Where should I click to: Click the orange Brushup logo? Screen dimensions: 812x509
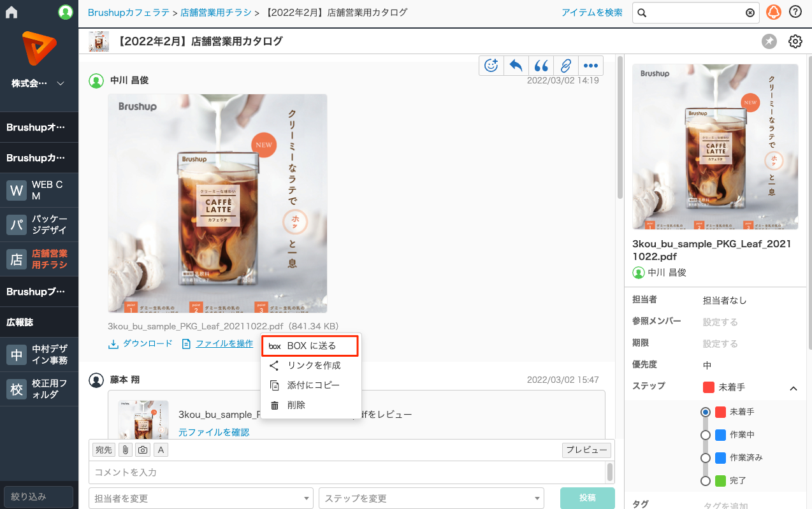pyautogui.click(x=39, y=48)
